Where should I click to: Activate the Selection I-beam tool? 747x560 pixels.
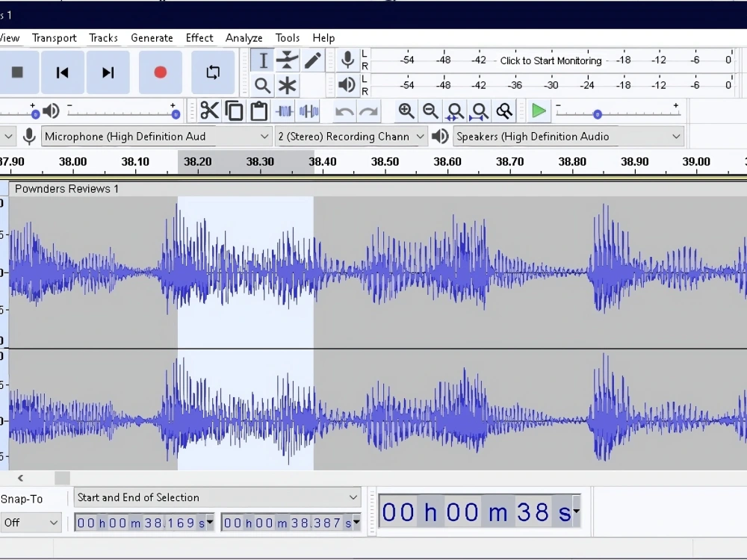pos(262,60)
